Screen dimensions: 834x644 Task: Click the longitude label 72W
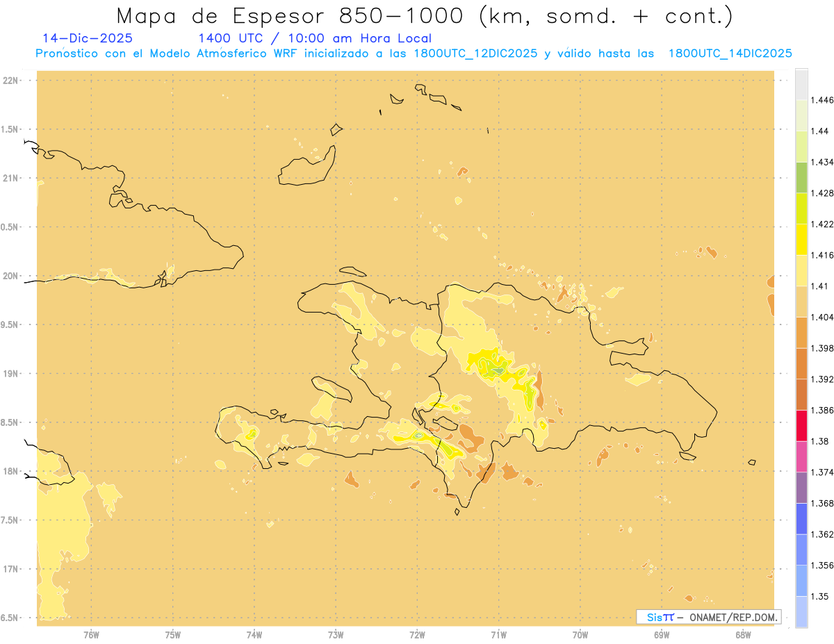point(417,635)
